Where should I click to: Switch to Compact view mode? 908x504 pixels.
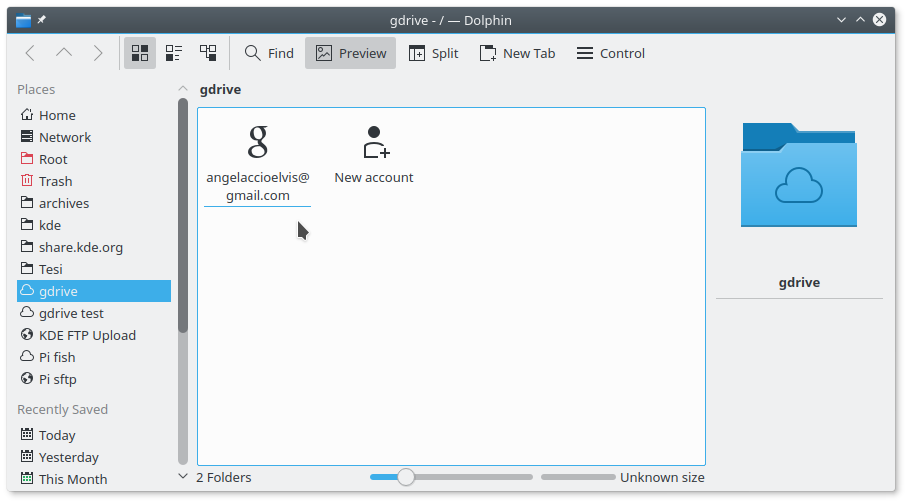(174, 53)
